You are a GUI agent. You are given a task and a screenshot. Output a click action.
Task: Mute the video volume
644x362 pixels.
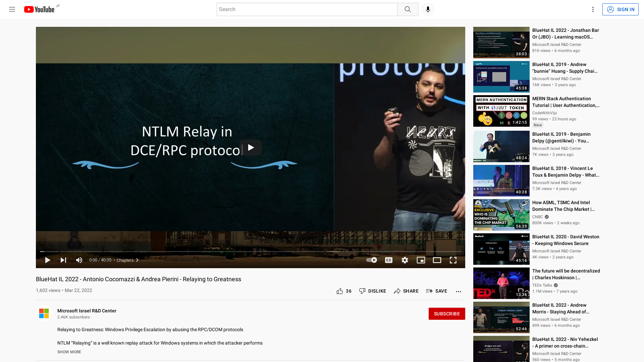(79, 260)
